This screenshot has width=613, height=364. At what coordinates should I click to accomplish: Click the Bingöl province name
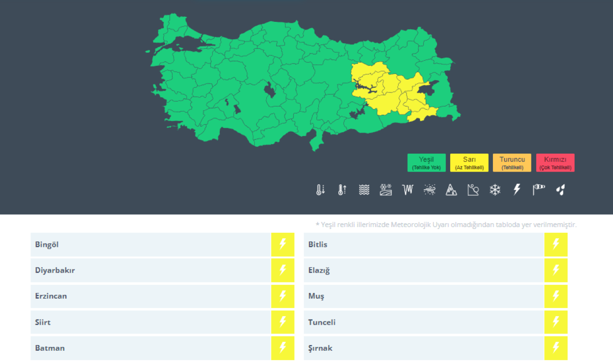(x=47, y=245)
